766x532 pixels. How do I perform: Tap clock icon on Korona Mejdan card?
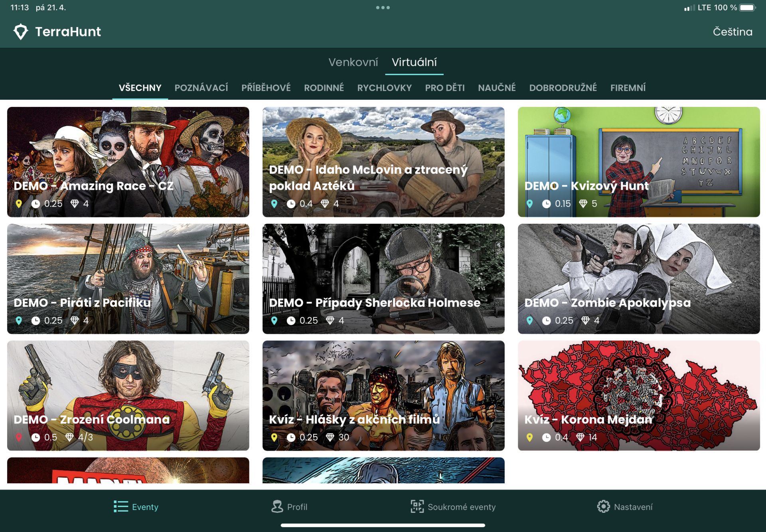pos(547,437)
